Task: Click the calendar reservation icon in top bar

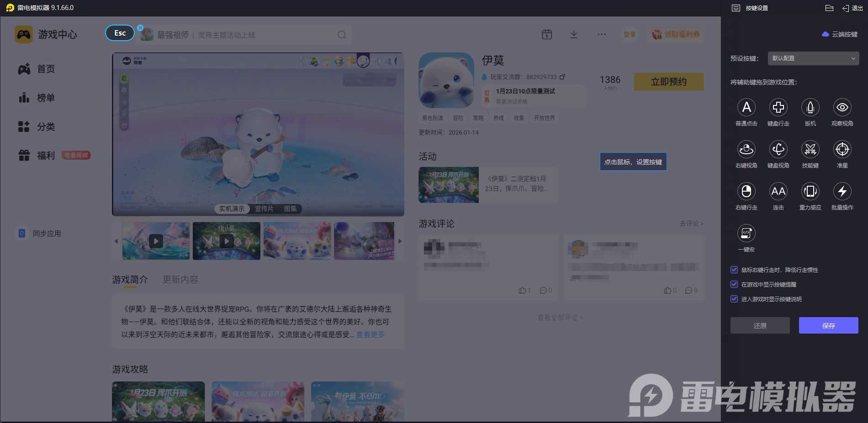Action: click(547, 34)
